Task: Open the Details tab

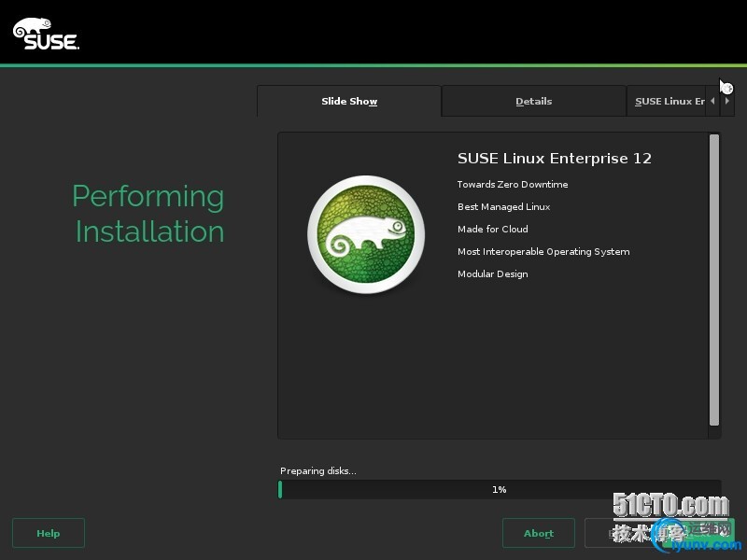Action: [x=533, y=102]
